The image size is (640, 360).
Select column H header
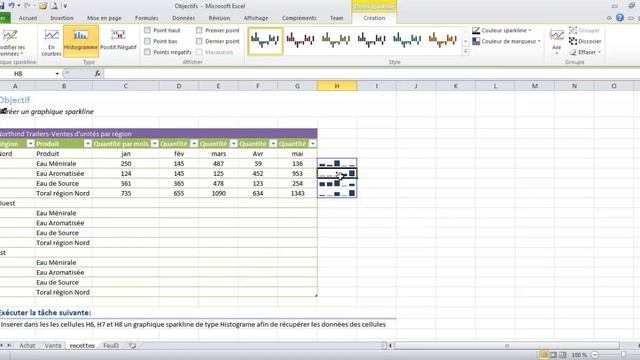pyautogui.click(x=337, y=86)
